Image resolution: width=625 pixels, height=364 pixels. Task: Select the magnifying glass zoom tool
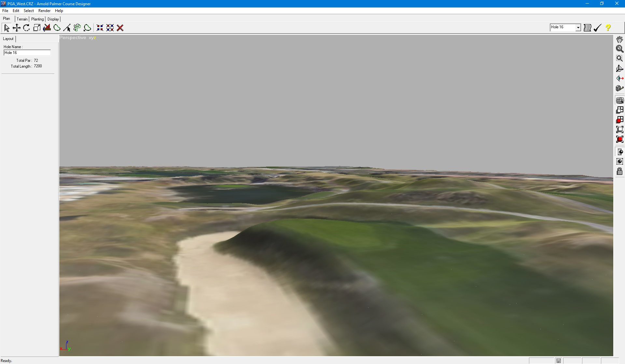tap(620, 49)
